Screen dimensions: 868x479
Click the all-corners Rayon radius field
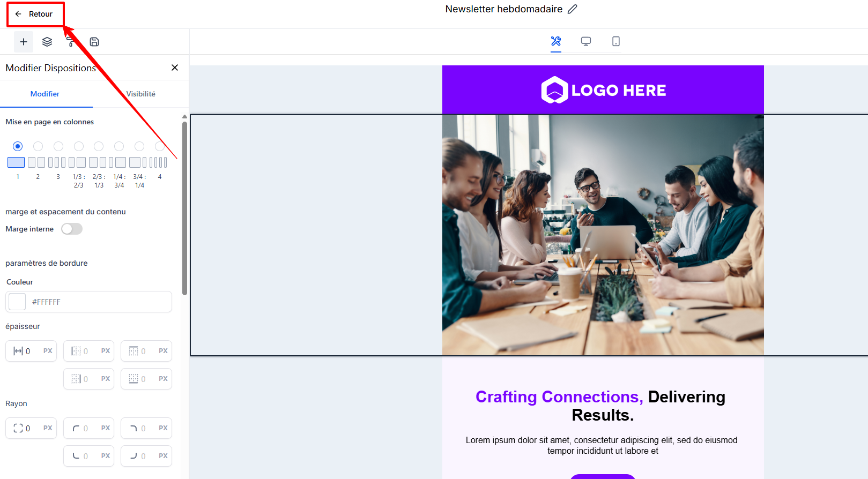coord(31,428)
